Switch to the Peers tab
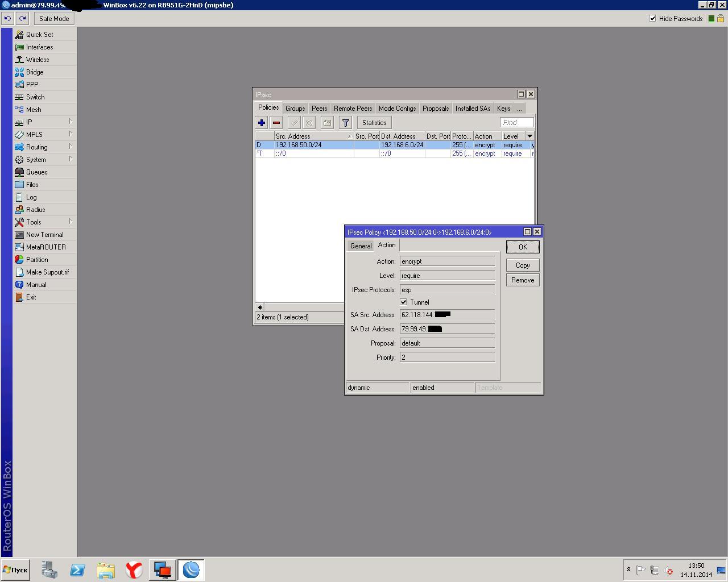Image resolution: width=728 pixels, height=582 pixels. (319, 109)
